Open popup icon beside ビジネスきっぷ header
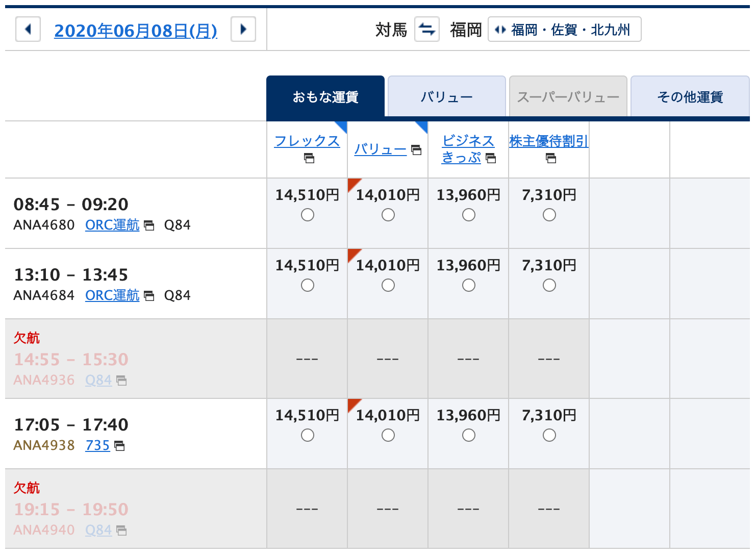The image size is (756, 556). [491, 158]
